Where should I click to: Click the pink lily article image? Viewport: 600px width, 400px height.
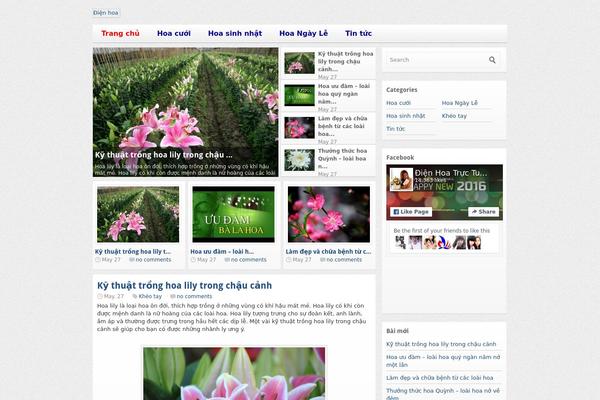[234, 374]
